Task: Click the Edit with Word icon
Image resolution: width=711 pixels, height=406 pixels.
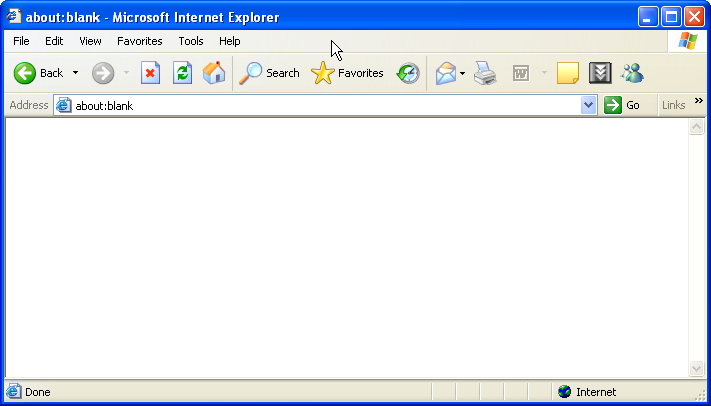Action: tap(521, 73)
